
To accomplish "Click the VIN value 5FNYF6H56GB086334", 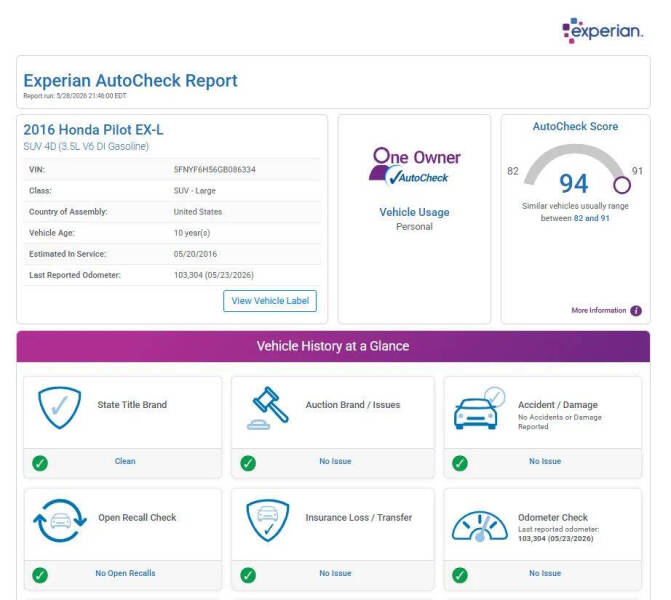I will pyautogui.click(x=214, y=169).
